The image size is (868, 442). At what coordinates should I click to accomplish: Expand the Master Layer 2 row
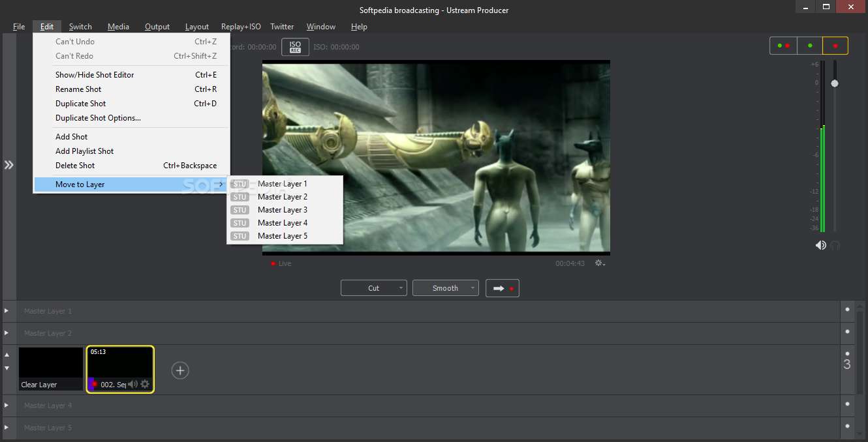(7, 333)
